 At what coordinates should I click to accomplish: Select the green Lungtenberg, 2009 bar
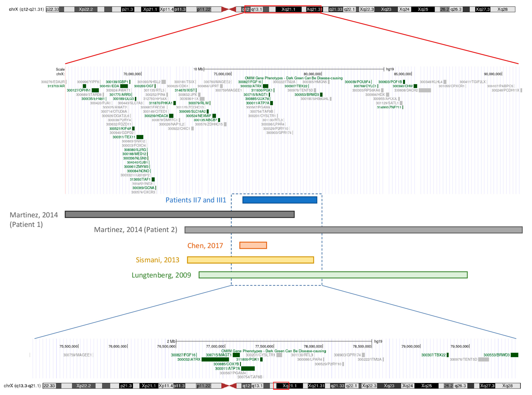click(x=333, y=275)
